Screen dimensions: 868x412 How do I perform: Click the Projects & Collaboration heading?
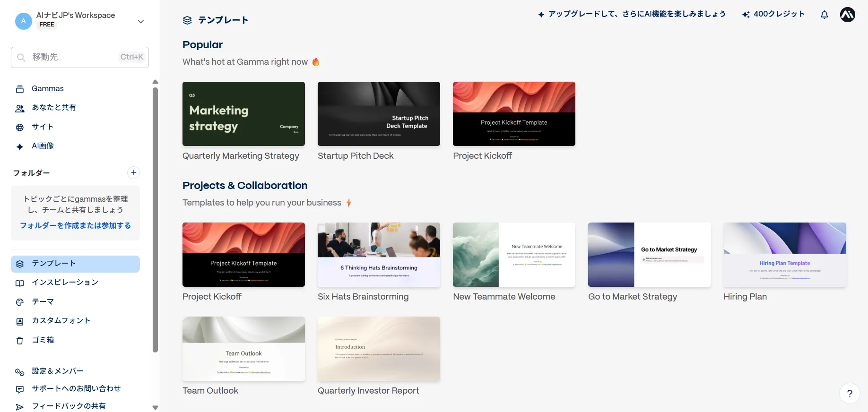tap(245, 186)
